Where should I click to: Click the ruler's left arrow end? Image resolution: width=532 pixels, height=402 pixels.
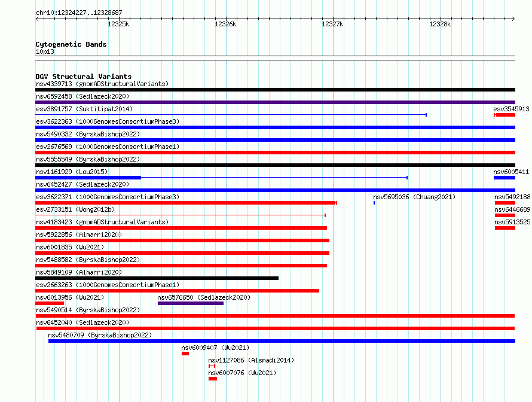click(x=37, y=19)
